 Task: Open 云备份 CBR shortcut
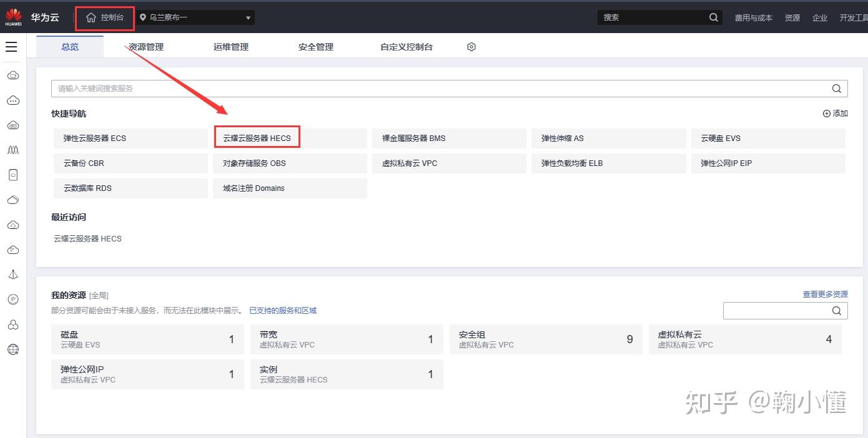[x=131, y=163]
